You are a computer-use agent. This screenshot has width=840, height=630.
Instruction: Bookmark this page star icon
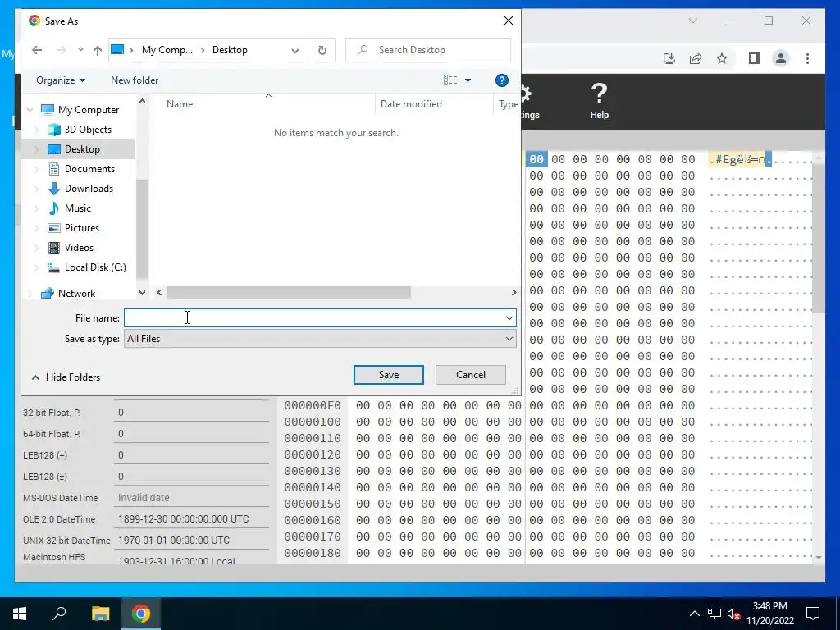pyautogui.click(x=722, y=58)
